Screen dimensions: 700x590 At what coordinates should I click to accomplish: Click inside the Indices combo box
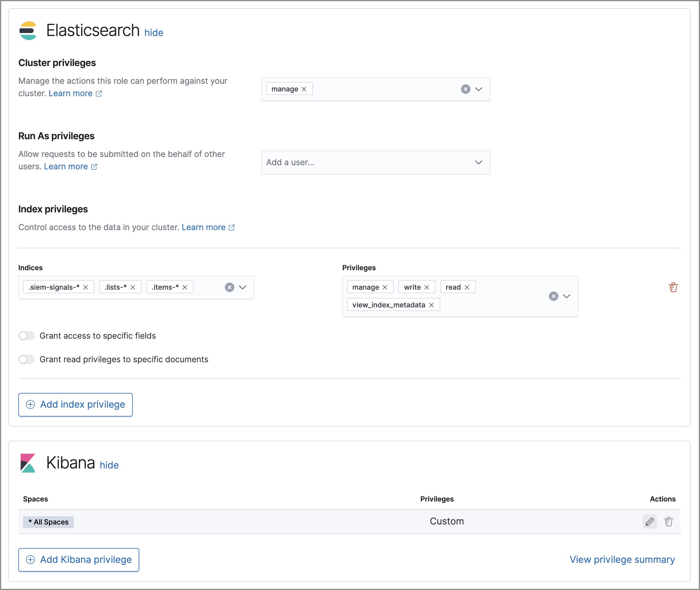coord(136,287)
